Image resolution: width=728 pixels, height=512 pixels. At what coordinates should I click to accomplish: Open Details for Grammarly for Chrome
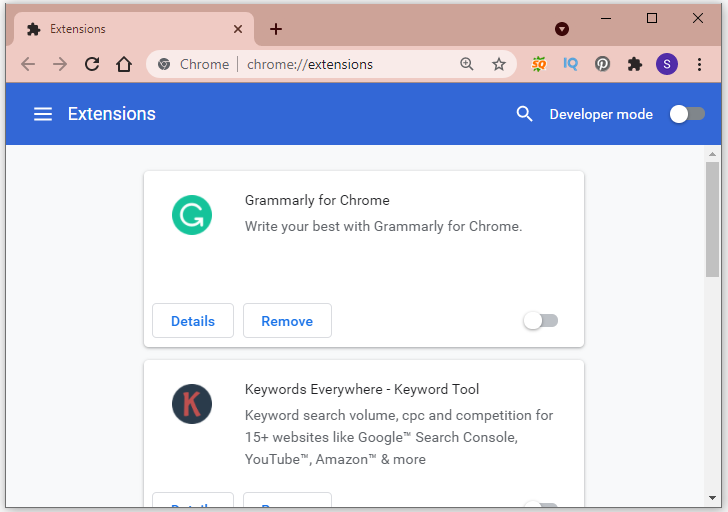tap(193, 321)
